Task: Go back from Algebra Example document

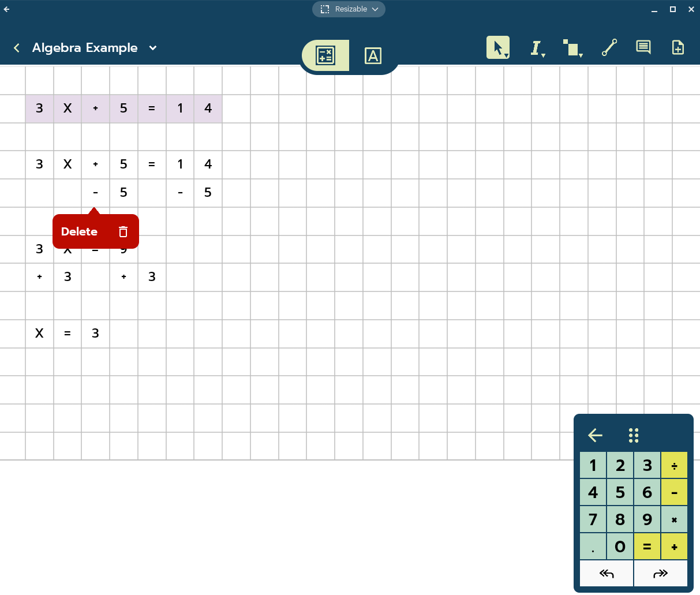Action: click(17, 48)
